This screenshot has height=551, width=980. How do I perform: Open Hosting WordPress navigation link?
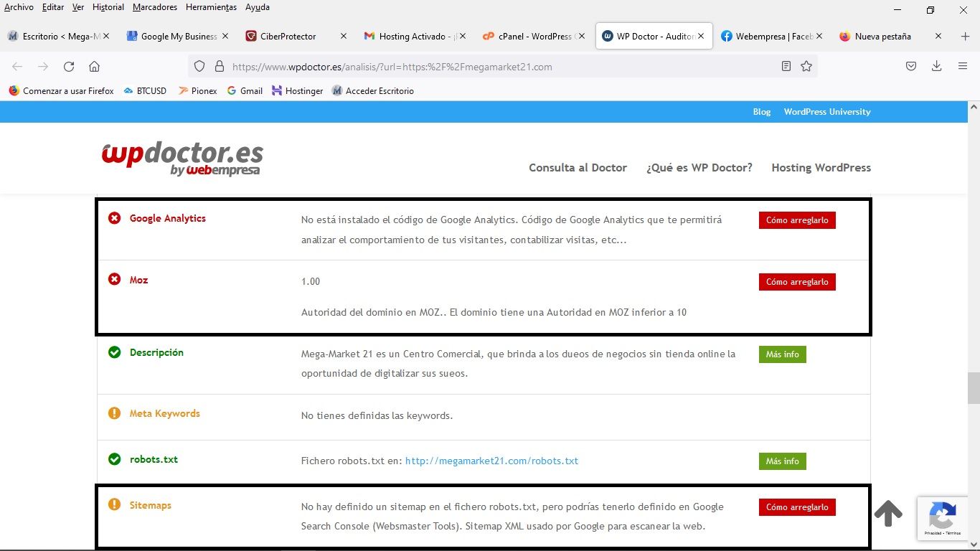(821, 168)
